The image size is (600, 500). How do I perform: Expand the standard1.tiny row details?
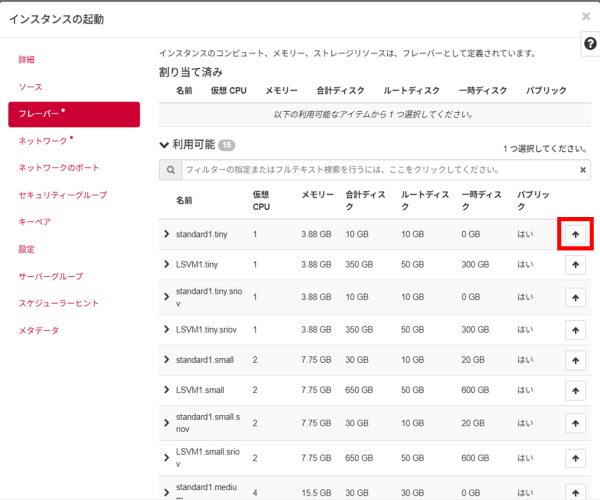point(167,233)
